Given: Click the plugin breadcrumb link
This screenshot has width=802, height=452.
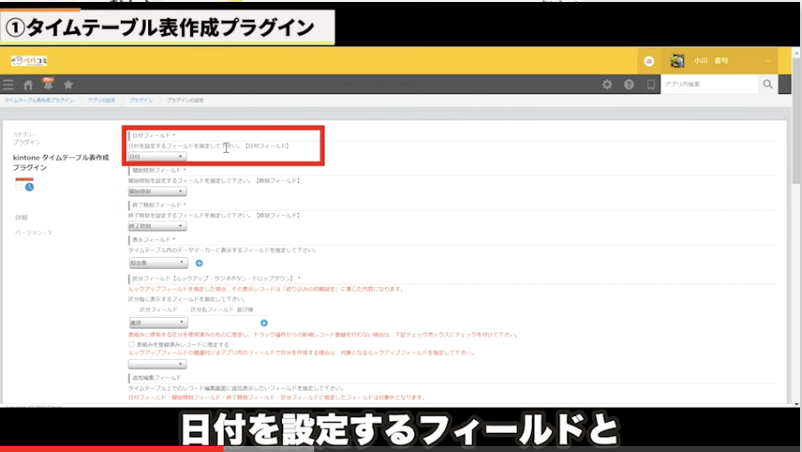Looking at the screenshot, I should tap(139, 102).
